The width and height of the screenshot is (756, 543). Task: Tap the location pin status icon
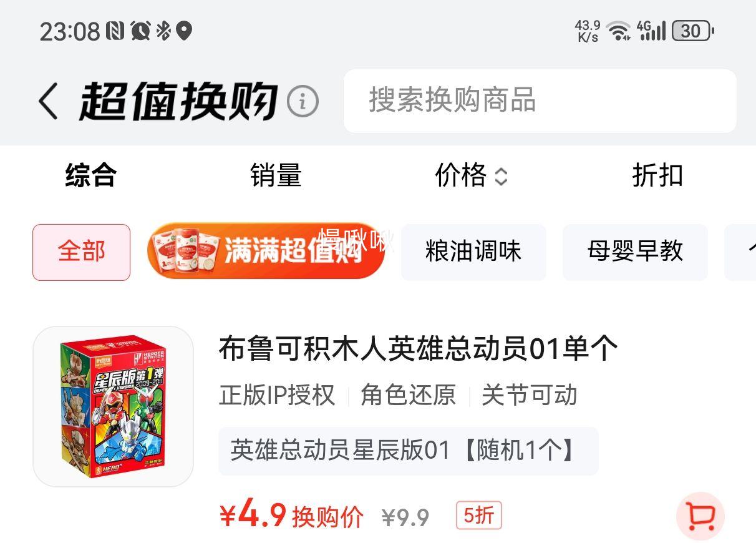tap(184, 31)
